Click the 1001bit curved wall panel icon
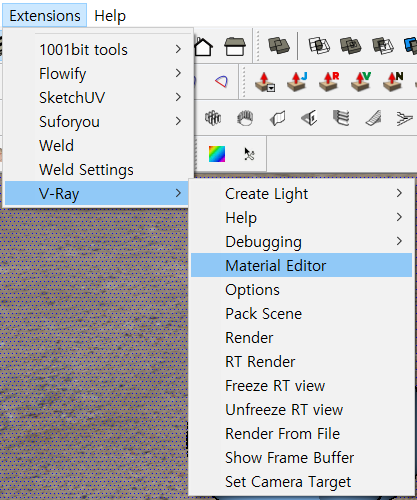The height and width of the screenshot is (500, 417). point(277,118)
